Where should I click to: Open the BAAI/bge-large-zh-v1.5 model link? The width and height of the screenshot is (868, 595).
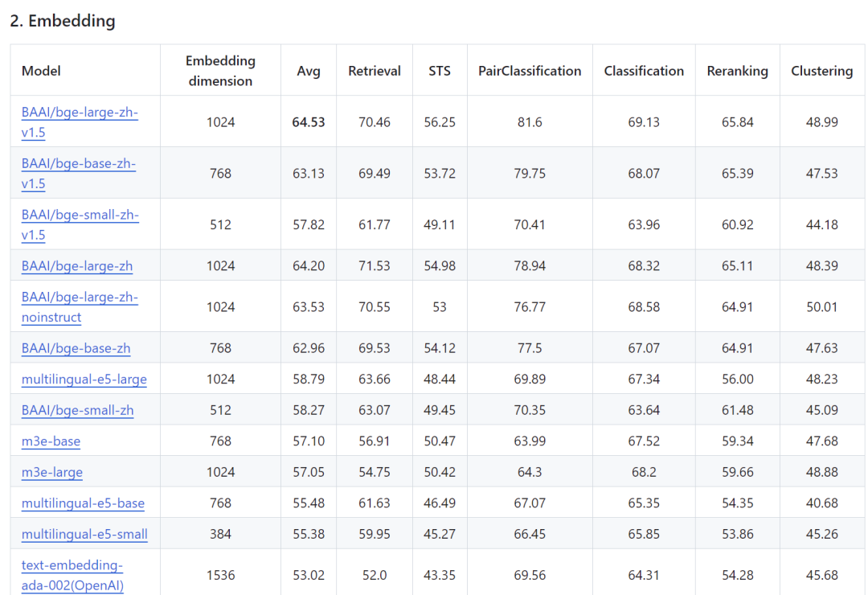[79, 122]
